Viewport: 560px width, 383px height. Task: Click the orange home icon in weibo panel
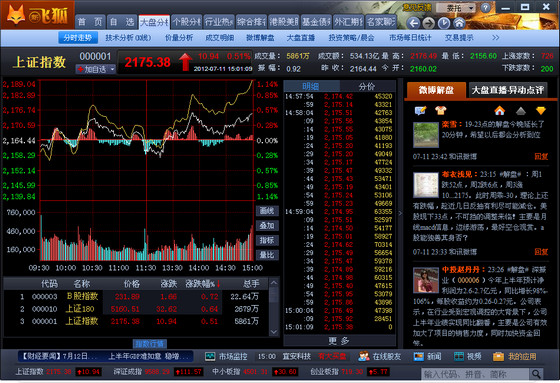[x=500, y=111]
